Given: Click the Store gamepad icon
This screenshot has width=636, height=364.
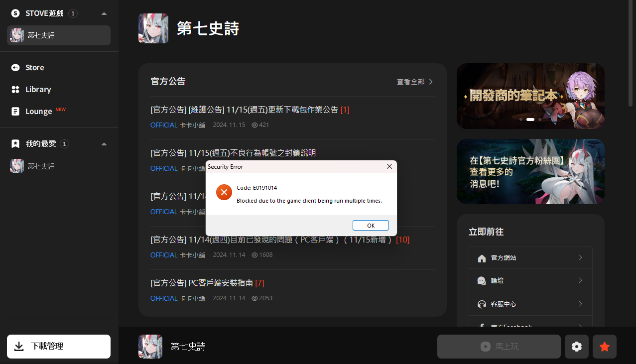Looking at the screenshot, I should [x=15, y=67].
